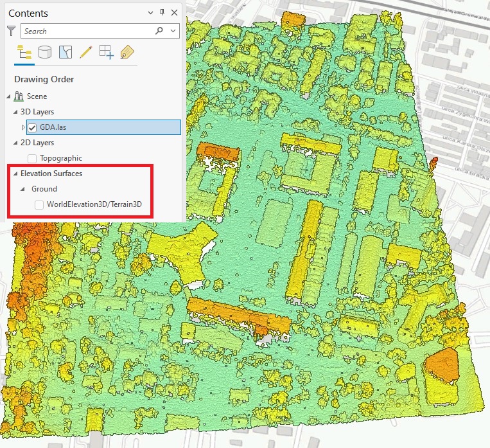490x448 pixels.
Task: Select List By Labeling tag icon
Action: click(x=127, y=53)
